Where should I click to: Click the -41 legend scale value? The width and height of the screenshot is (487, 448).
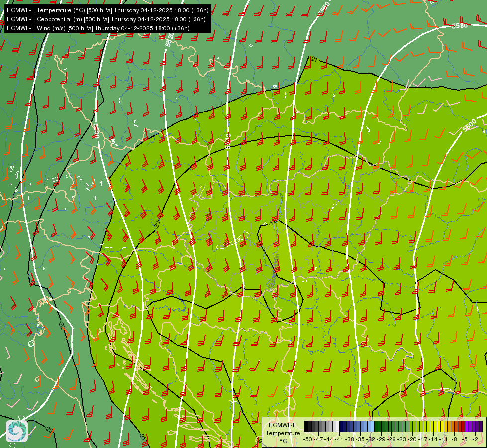pos(339,439)
